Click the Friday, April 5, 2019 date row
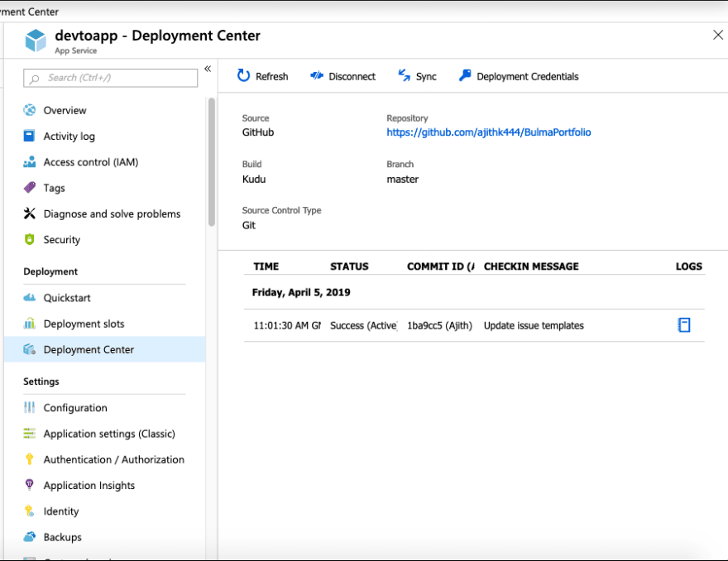 point(474,292)
